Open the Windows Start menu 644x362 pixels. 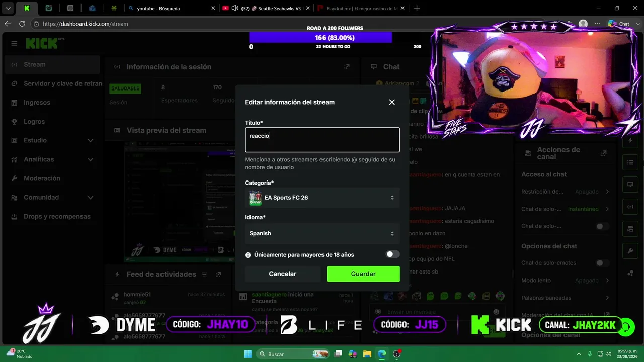(248, 354)
